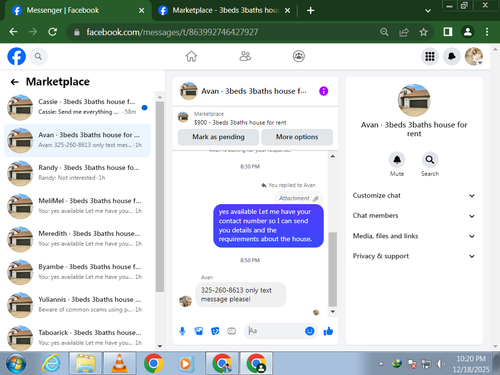Go back from Marketplace chat list
Image resolution: width=500 pixels, height=375 pixels.
14,82
